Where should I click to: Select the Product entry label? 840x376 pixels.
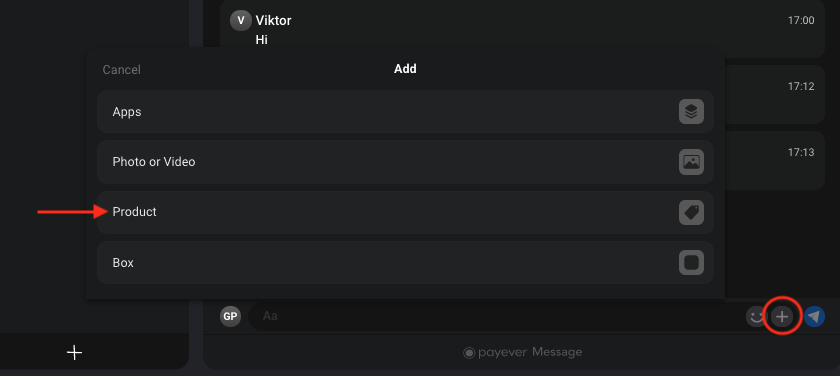click(134, 212)
